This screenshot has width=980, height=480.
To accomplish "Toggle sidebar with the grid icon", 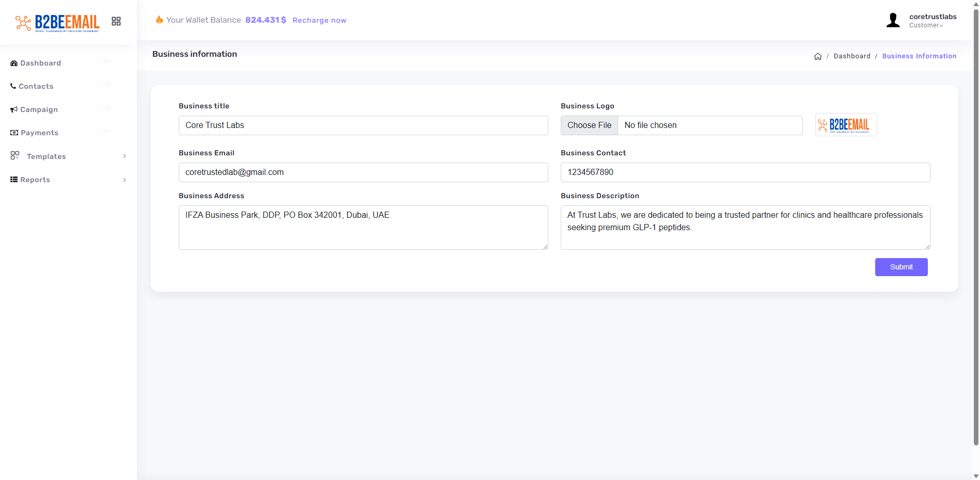I will click(x=116, y=21).
